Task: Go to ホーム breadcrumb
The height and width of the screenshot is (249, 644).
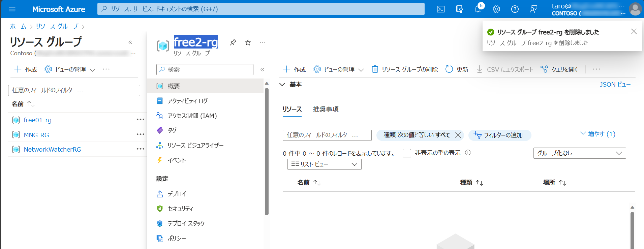Action: pyautogui.click(x=18, y=26)
